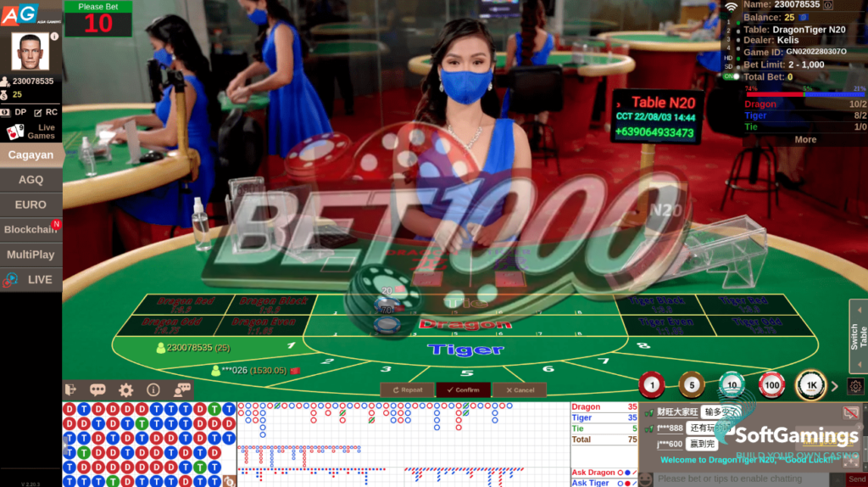Toggle chat mute icon in chat panel
Image resolution: width=868 pixels, height=487 pixels.
(x=850, y=412)
